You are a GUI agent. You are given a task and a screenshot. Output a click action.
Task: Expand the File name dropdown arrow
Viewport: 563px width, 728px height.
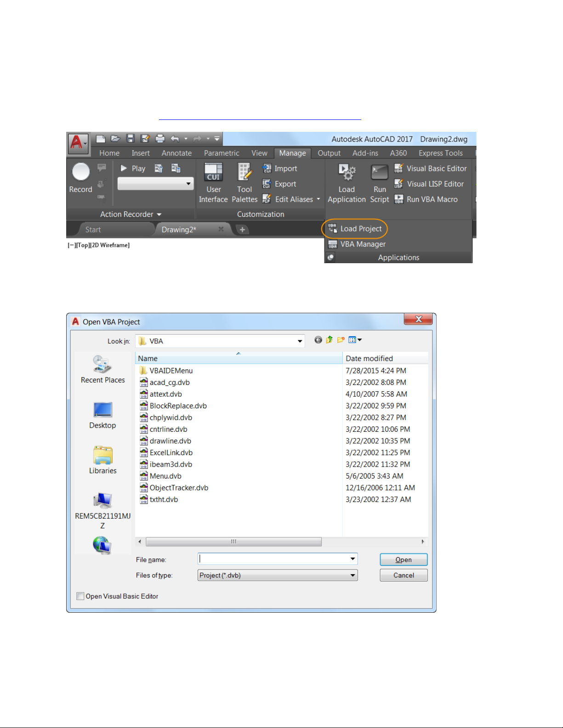click(x=353, y=559)
